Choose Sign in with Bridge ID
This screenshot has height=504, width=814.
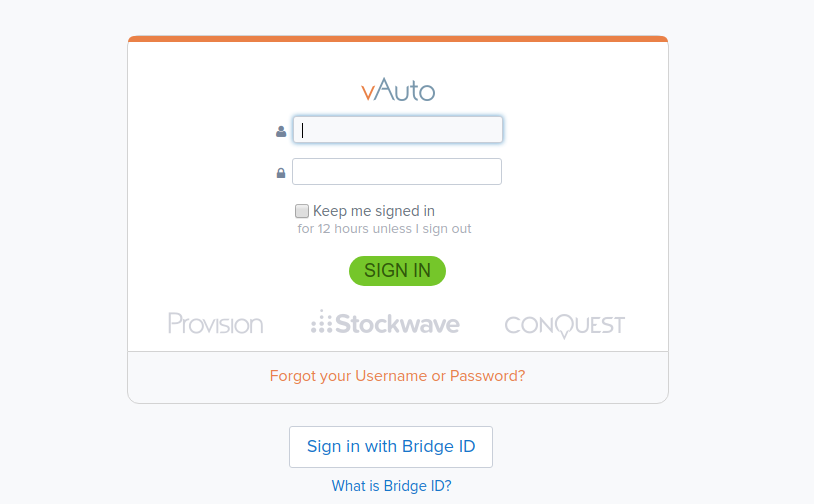click(391, 447)
